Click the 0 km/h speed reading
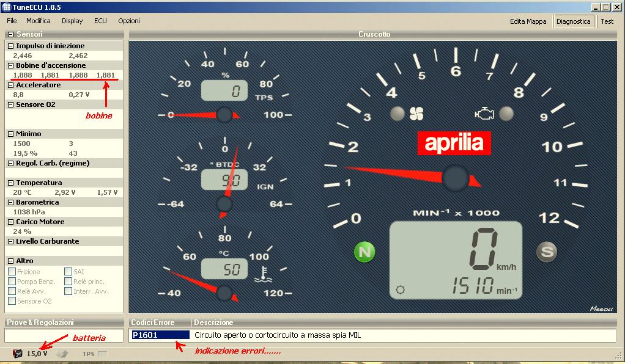 click(484, 249)
